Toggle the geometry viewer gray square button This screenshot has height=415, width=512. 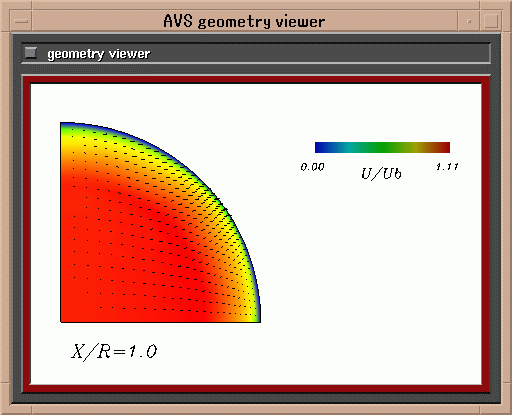(x=31, y=53)
